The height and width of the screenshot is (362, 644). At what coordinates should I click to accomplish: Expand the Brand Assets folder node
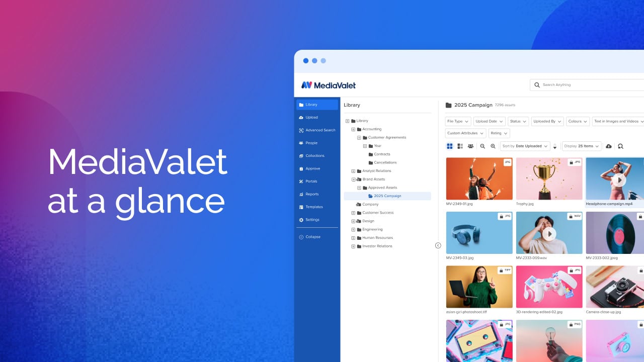click(x=353, y=179)
